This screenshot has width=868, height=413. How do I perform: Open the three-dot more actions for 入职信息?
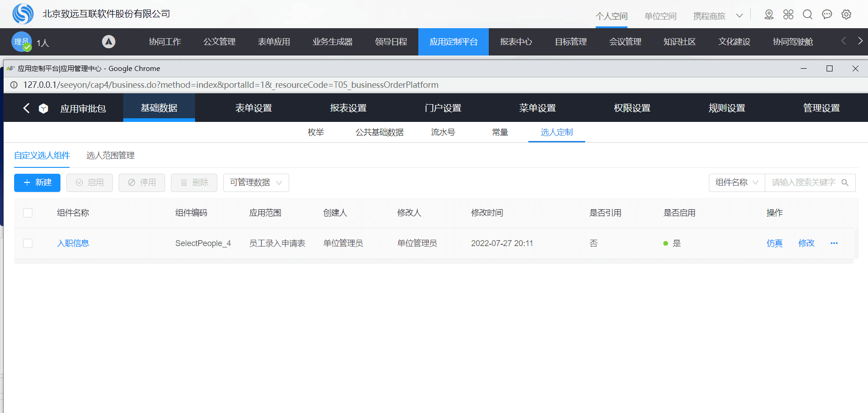point(834,243)
